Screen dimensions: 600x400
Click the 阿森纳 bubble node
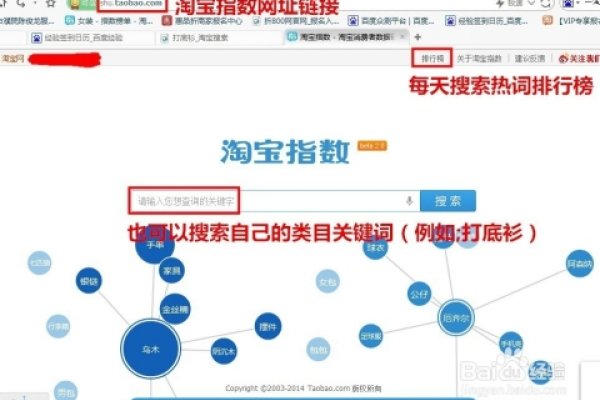point(580,264)
